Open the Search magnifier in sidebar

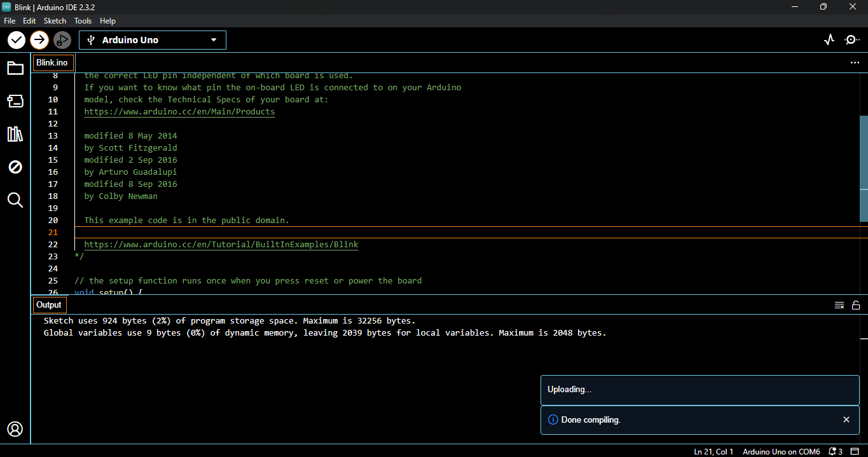click(15, 200)
